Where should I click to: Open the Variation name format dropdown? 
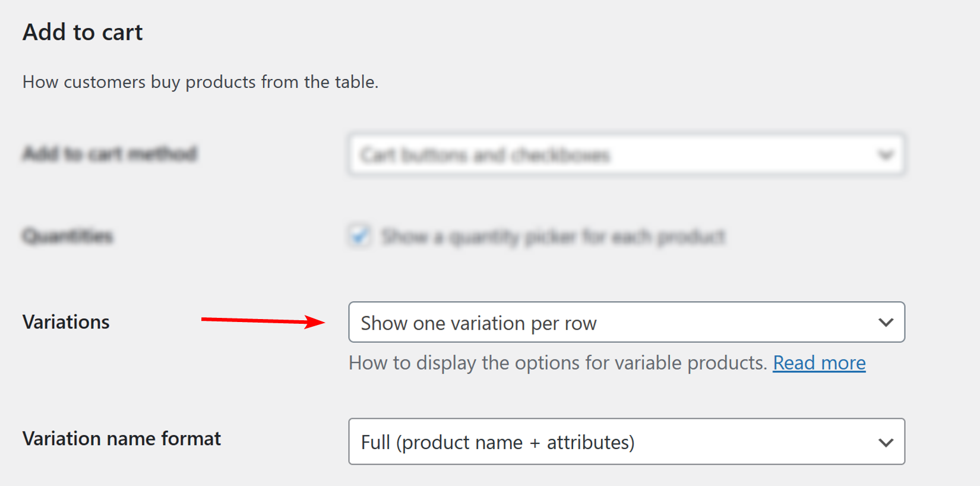pyautogui.click(x=627, y=441)
